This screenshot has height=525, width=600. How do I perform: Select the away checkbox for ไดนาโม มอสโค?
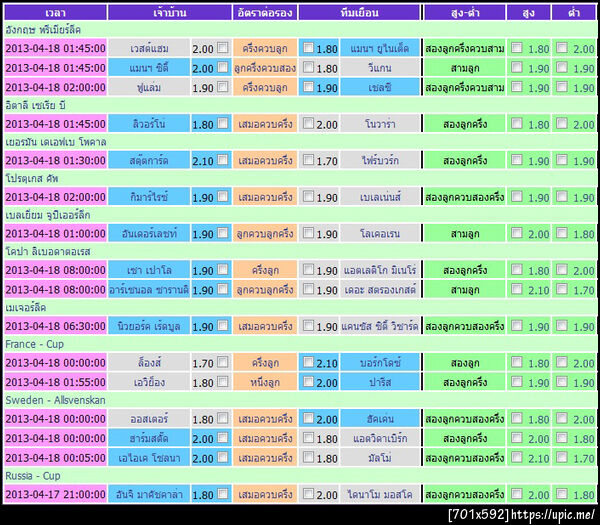point(308,494)
